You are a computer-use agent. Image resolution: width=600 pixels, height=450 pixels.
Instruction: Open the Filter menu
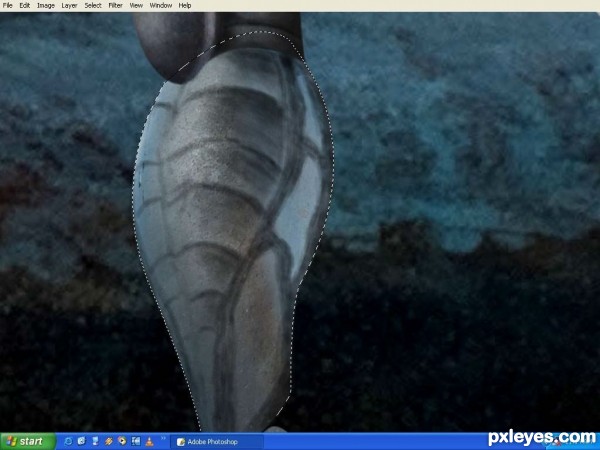[x=115, y=5]
